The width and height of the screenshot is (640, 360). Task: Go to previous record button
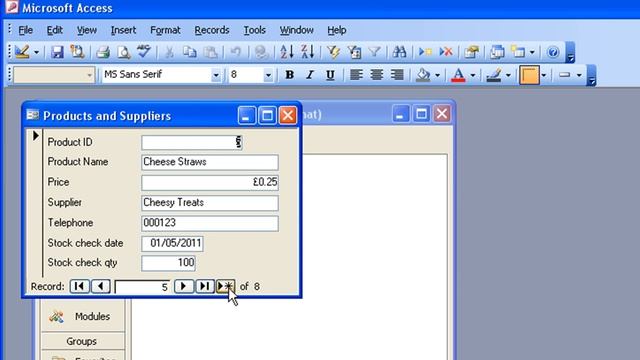100,286
